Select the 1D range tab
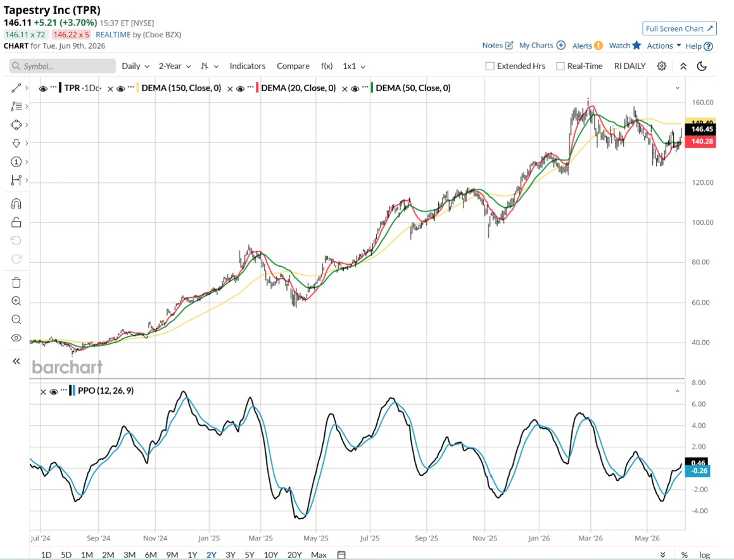The image size is (734, 560). click(46, 555)
